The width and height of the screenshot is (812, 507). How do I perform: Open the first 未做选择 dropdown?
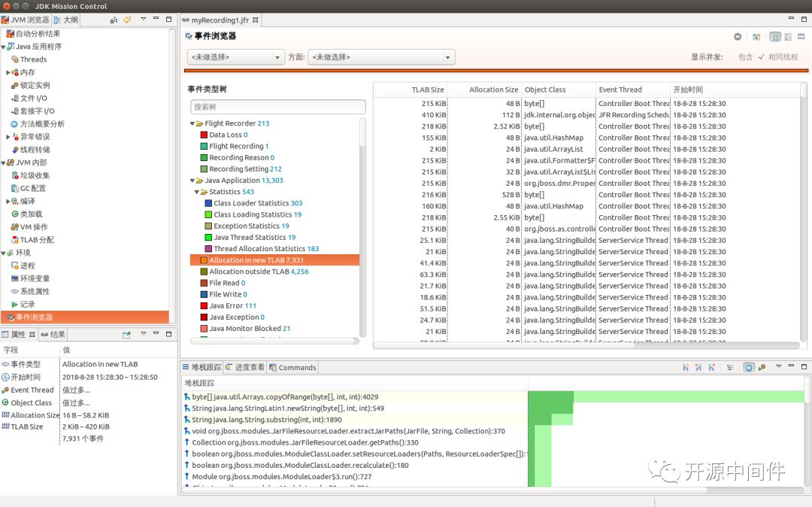235,57
